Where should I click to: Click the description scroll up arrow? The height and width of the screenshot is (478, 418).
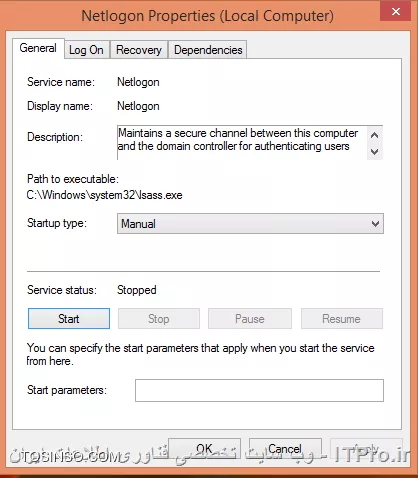(x=375, y=135)
